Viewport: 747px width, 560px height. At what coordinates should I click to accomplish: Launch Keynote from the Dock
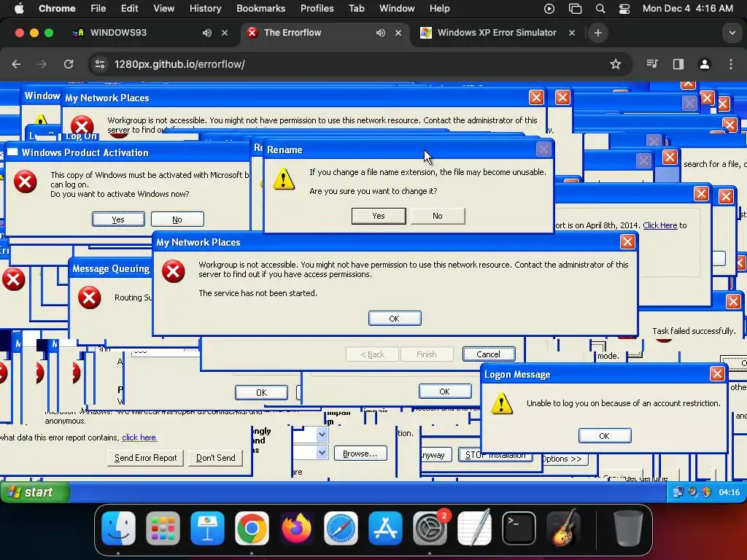coord(207,528)
